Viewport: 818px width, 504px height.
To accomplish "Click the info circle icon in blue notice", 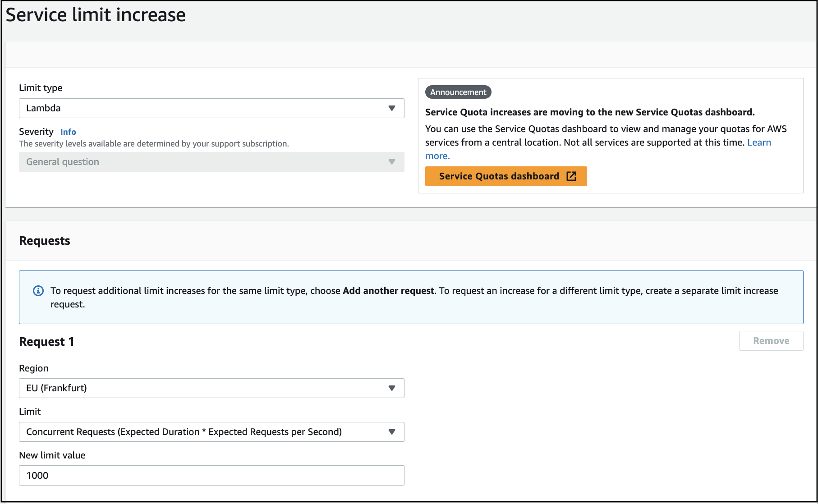I will tap(38, 291).
